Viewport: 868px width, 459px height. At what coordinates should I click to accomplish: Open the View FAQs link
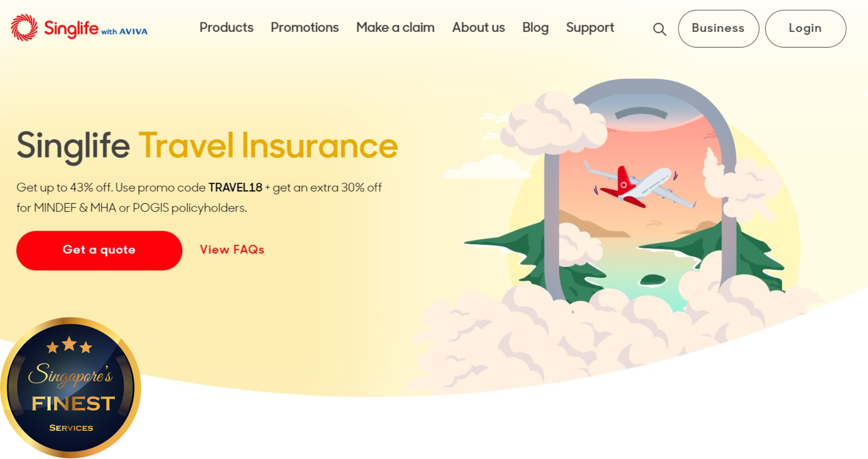232,250
